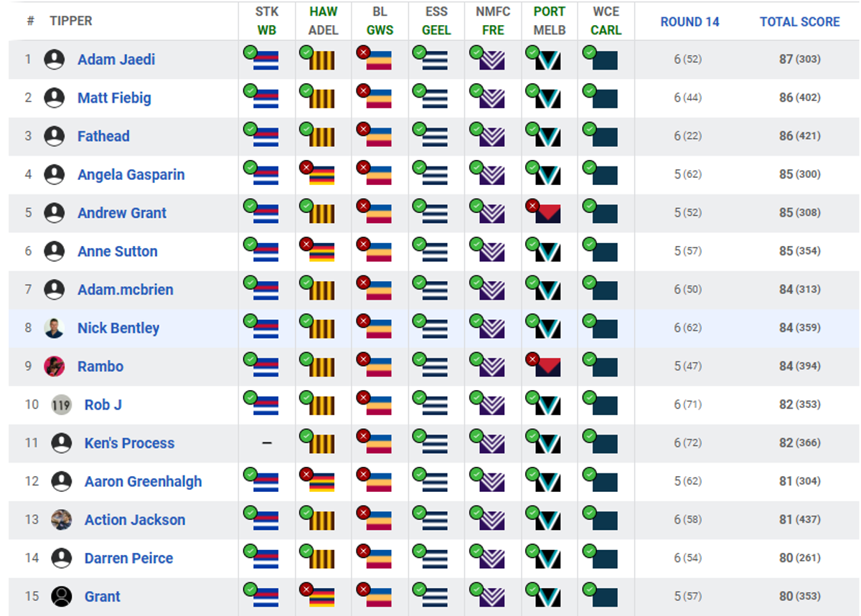Viewport: 861px width, 616px height.
Task: Click Fathead's Carlton tip icon
Action: (x=600, y=136)
